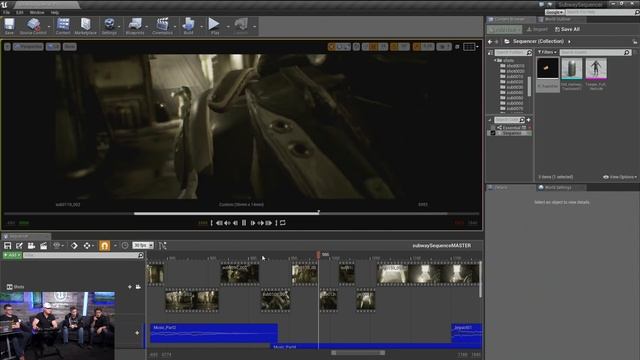Select the Music_Part2 audio clip
Screen dimensions: 640x360
[x=214, y=333]
